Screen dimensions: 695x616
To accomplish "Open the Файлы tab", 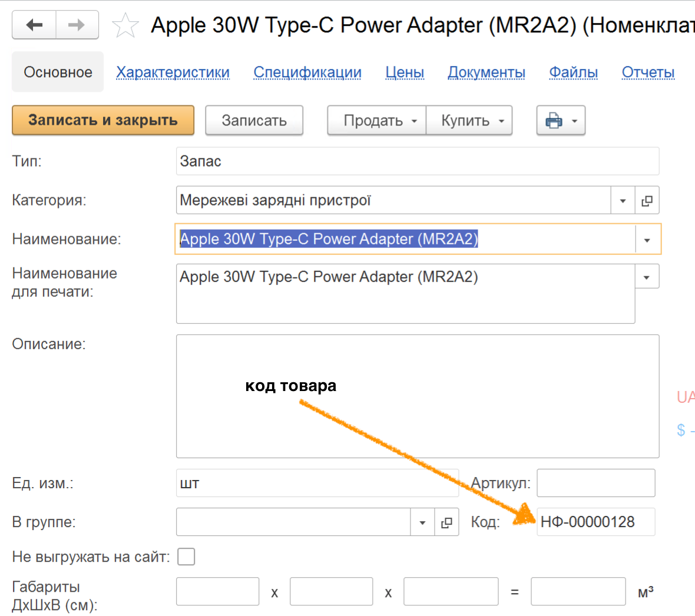I will pyautogui.click(x=573, y=72).
